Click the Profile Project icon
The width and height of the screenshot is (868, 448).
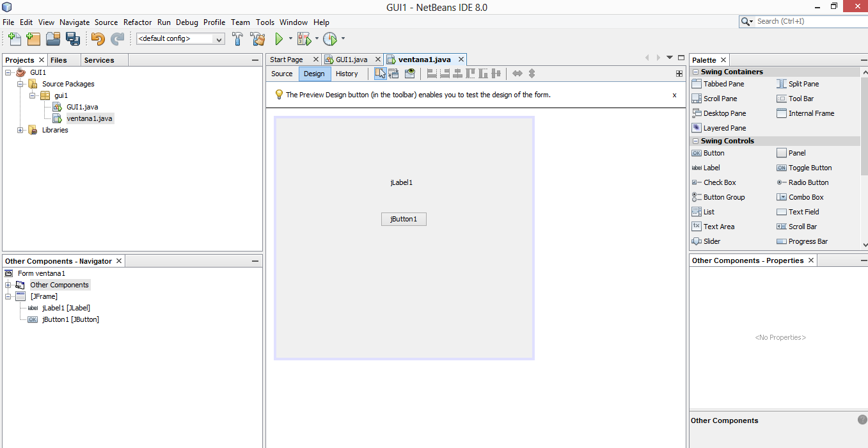[329, 38]
